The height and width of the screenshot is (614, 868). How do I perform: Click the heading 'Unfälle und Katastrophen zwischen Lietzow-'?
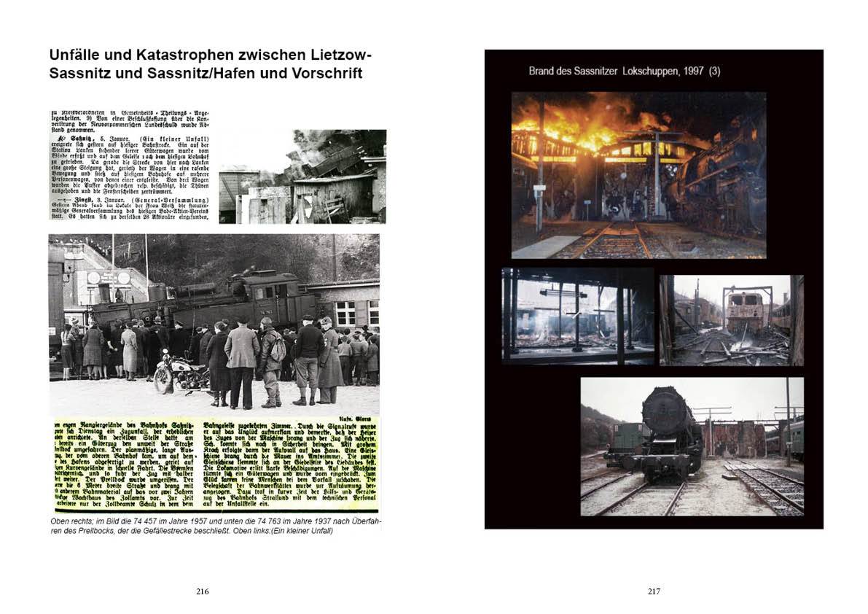click(211, 55)
